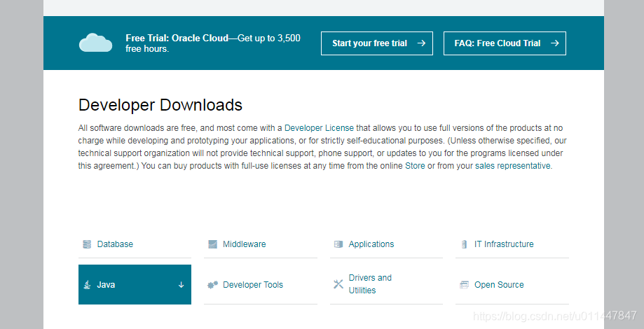
Task: Click the Applications category icon
Action: (x=338, y=244)
